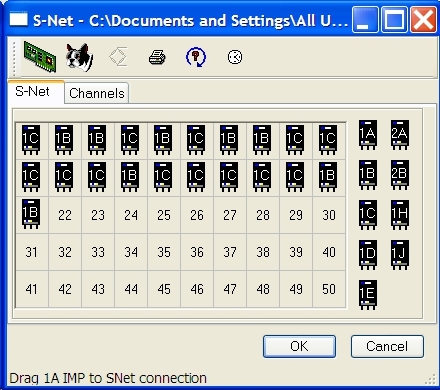The width and height of the screenshot is (440, 390).
Task: Click the dog face toolbar icon
Action: (x=79, y=57)
